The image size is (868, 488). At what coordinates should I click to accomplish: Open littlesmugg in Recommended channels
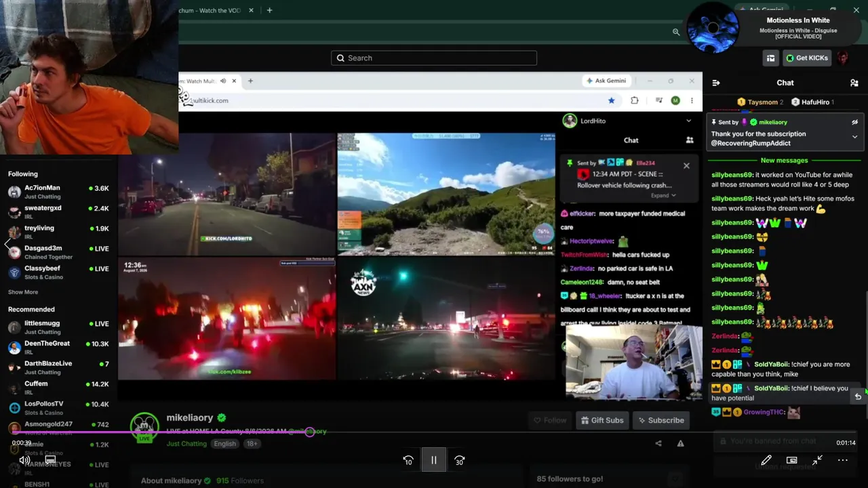click(58, 327)
